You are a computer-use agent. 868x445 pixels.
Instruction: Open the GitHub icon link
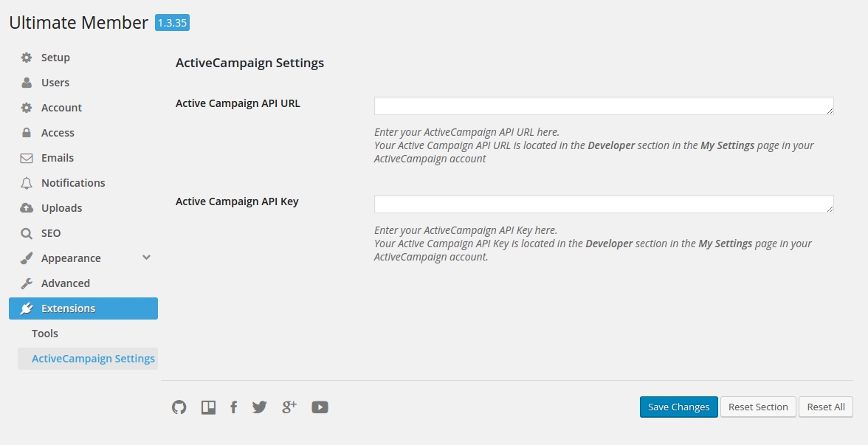[179, 407]
